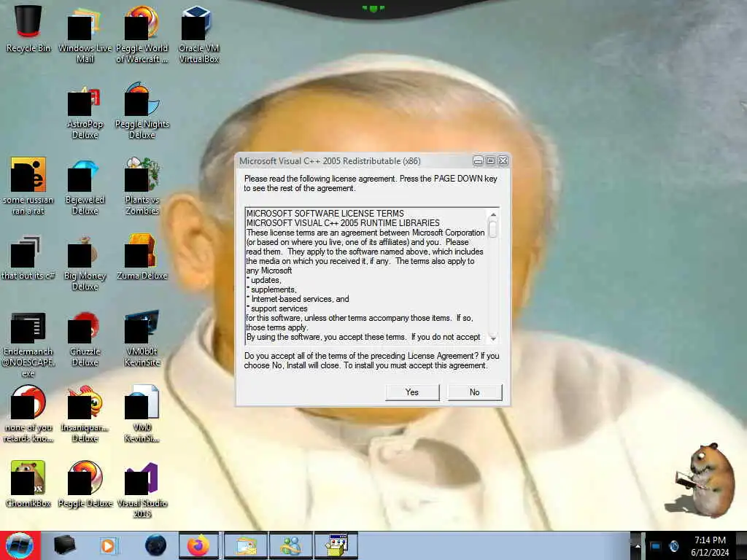Close the Visual C++ Redistributable dialog
Image resolution: width=747 pixels, height=560 pixels.
point(503,161)
